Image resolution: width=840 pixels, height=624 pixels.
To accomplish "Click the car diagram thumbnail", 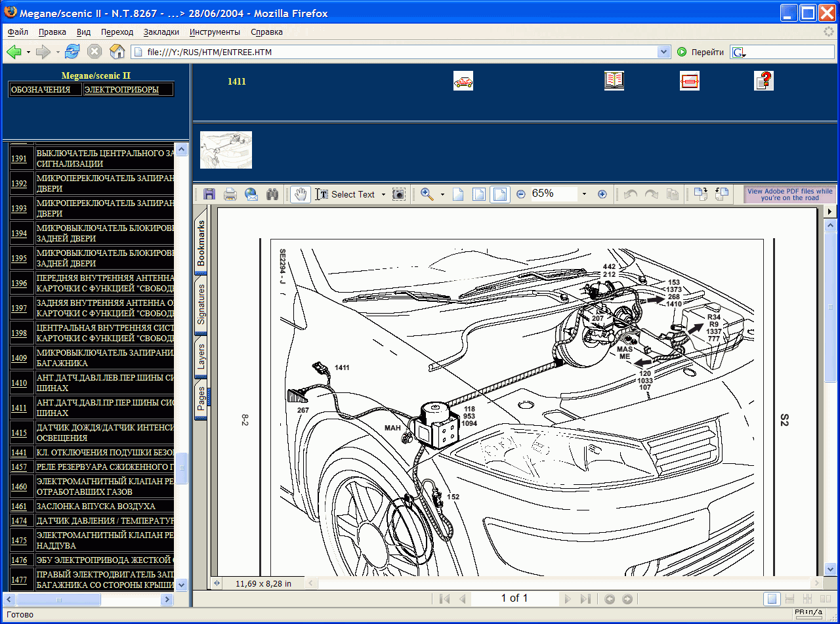I will (226, 150).
